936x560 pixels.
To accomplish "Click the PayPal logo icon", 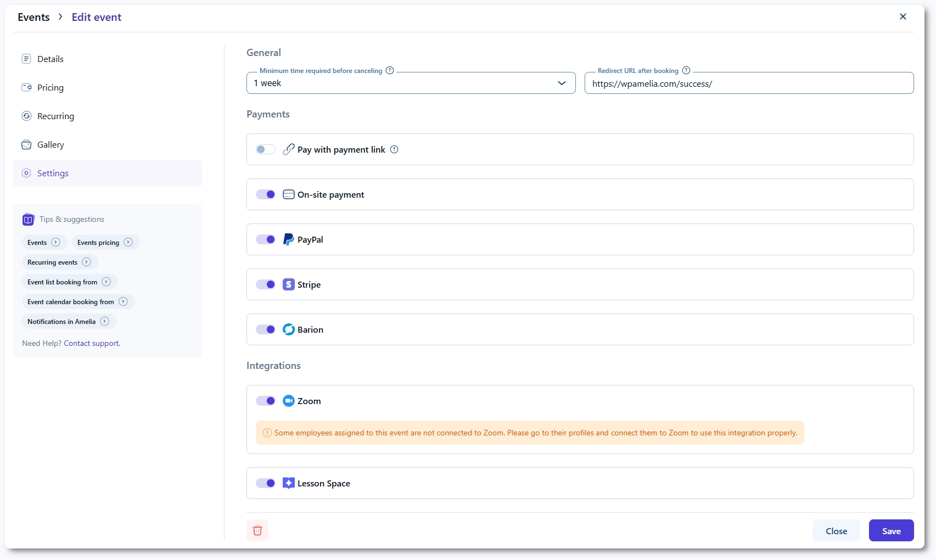I will pos(288,239).
